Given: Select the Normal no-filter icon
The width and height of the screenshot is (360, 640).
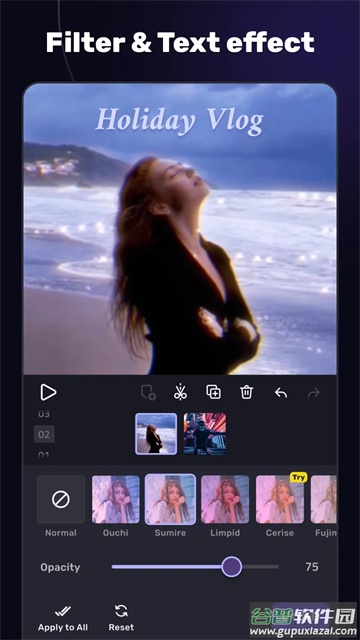Looking at the screenshot, I should pyautogui.click(x=61, y=499).
